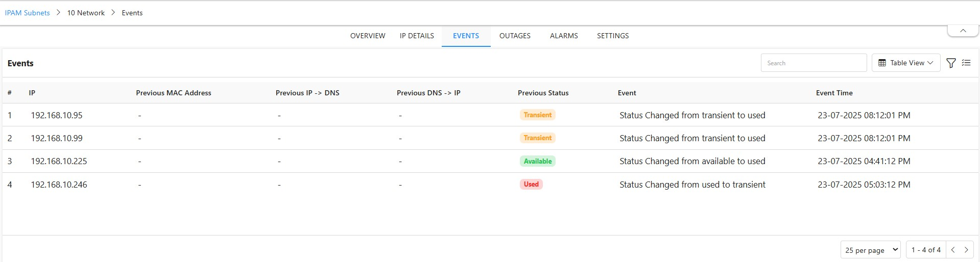Viewport: 980px width, 262px height.
Task: Navigate to 10 Network breadcrumb
Action: [x=86, y=13]
